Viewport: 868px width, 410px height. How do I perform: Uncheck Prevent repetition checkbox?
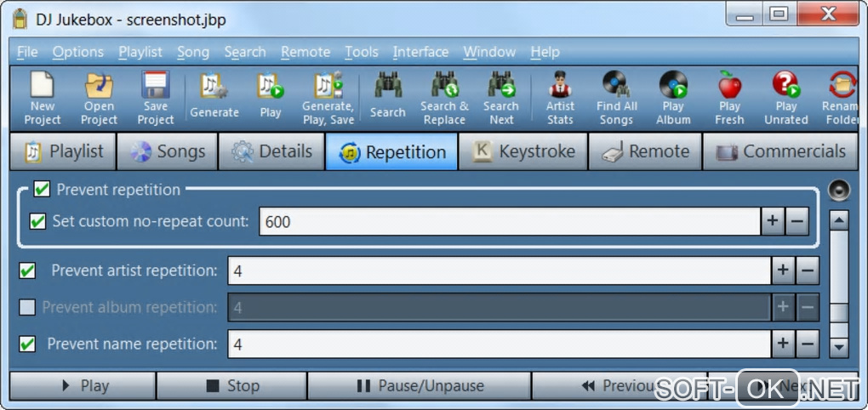(x=42, y=189)
